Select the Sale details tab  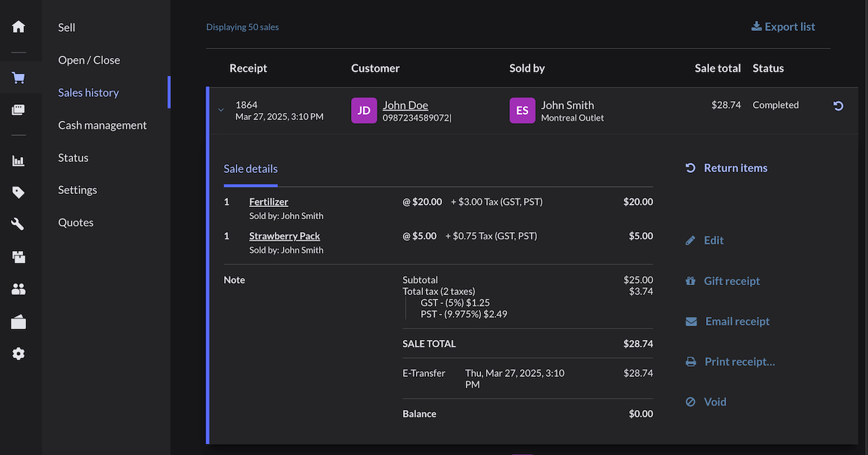point(250,169)
